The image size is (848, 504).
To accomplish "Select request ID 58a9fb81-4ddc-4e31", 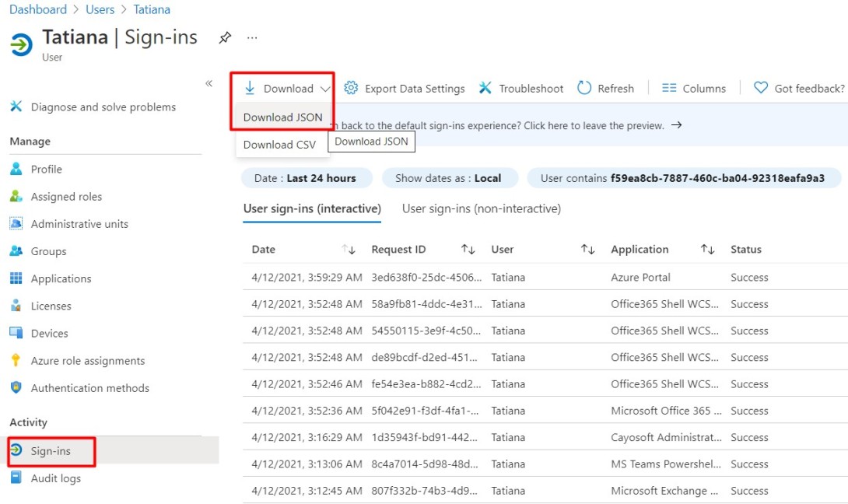I will pyautogui.click(x=426, y=304).
